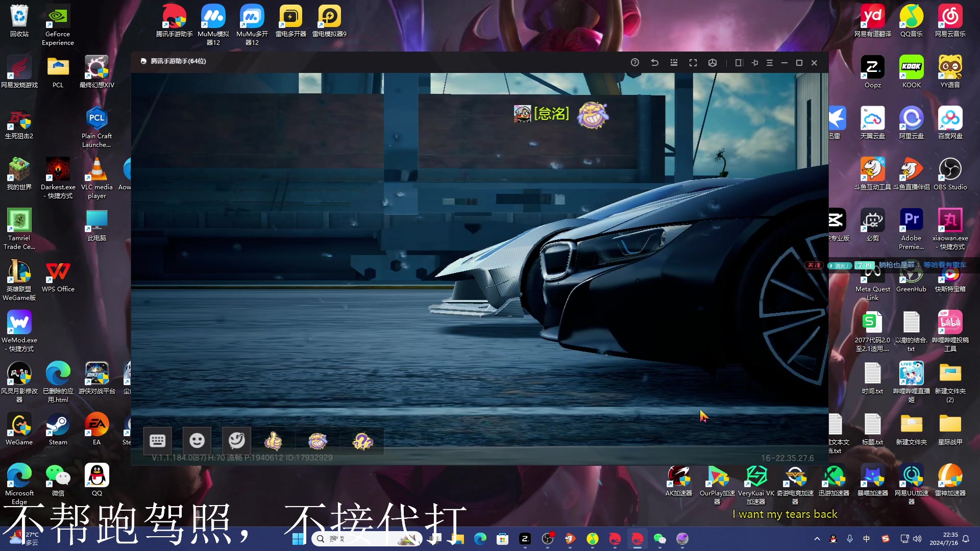Launch 网易云音乐 desktop icon
The height and width of the screenshot is (551, 980).
click(950, 21)
